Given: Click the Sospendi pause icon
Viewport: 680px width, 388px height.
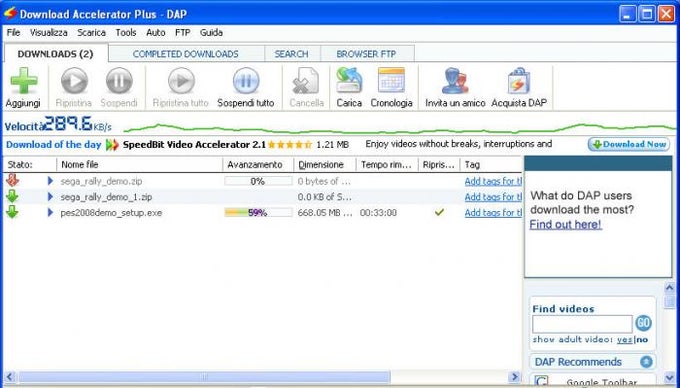Looking at the screenshot, I should (x=119, y=81).
